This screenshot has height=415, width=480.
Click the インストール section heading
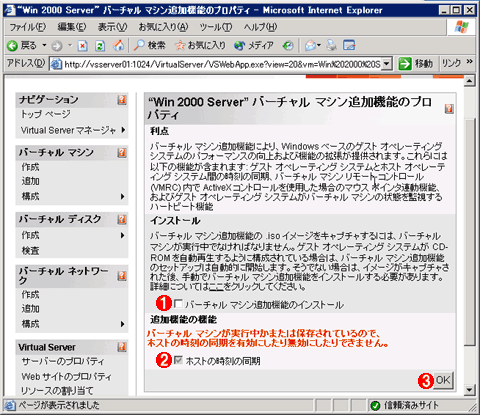(x=175, y=221)
